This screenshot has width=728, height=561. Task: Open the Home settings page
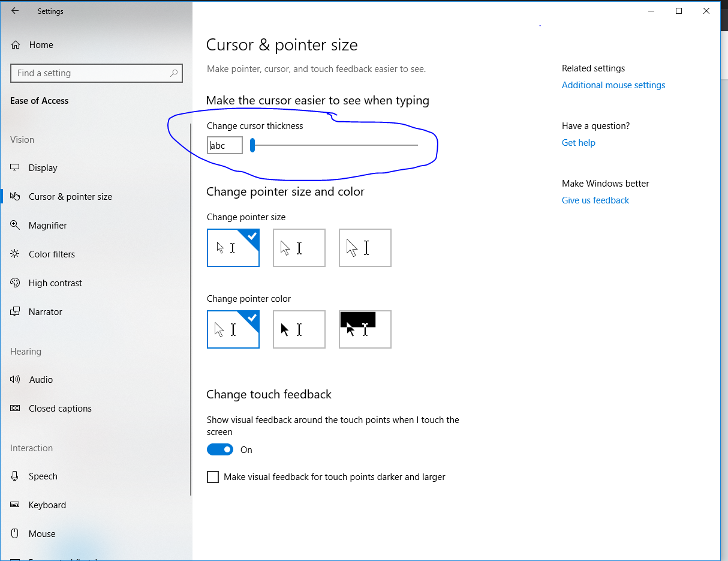[41, 45]
